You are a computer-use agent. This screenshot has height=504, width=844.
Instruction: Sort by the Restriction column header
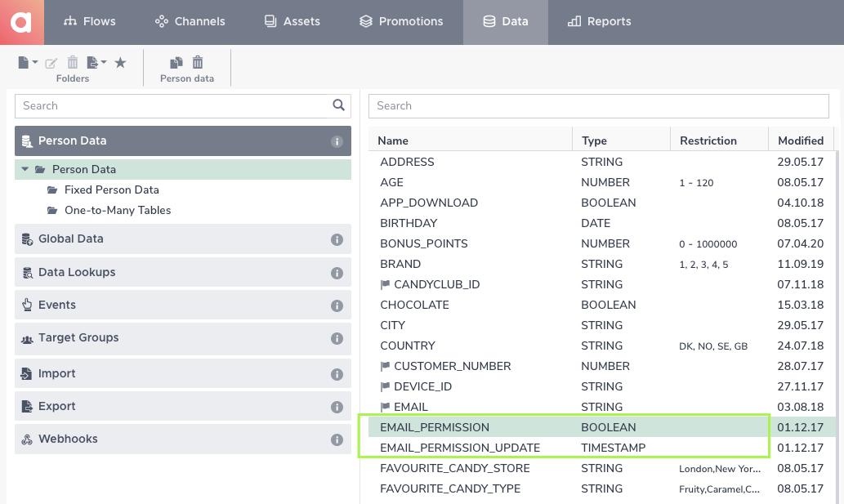720,140
